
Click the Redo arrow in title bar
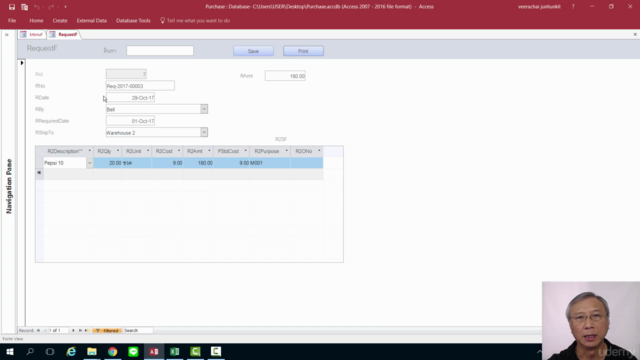(x=51, y=7)
